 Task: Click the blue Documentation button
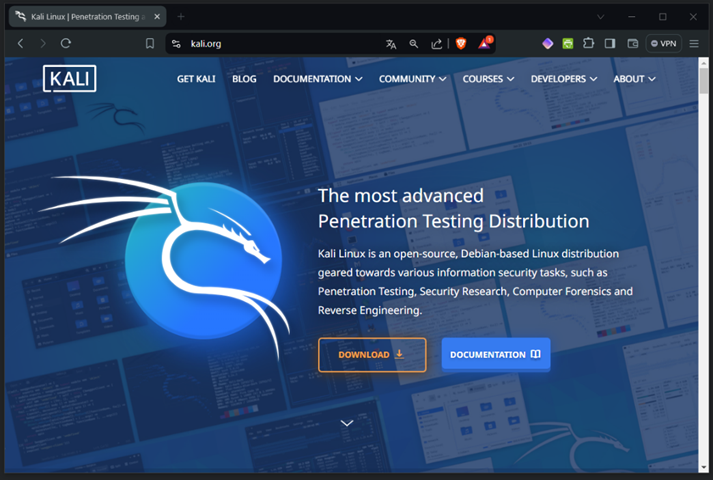click(x=495, y=355)
